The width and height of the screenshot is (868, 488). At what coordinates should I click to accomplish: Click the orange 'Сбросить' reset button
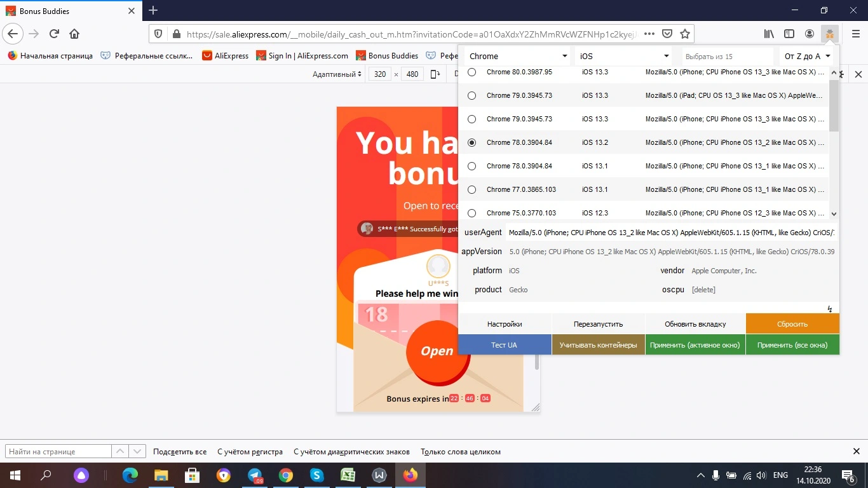point(792,324)
